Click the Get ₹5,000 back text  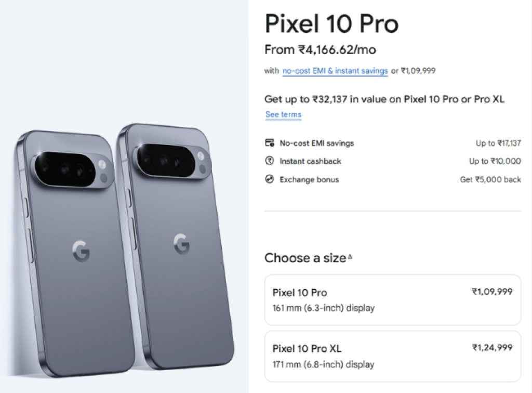point(490,179)
